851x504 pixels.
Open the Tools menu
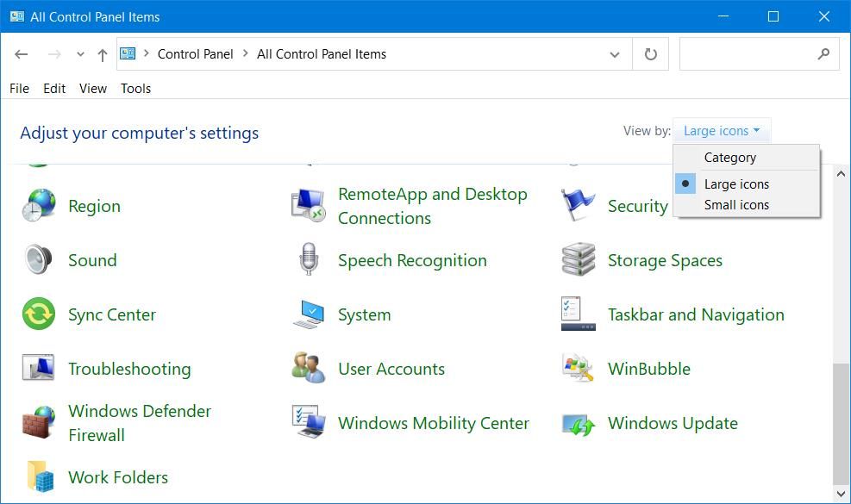[135, 88]
